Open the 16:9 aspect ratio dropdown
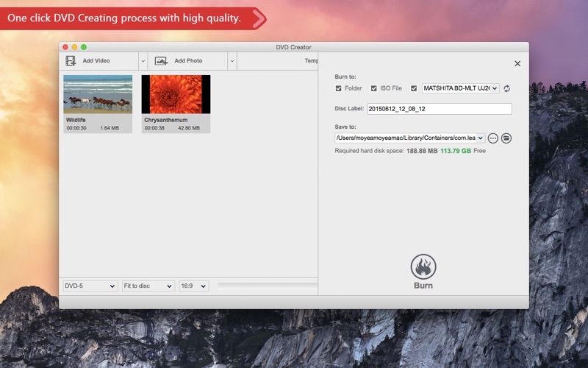The height and width of the screenshot is (368, 588). [x=194, y=286]
